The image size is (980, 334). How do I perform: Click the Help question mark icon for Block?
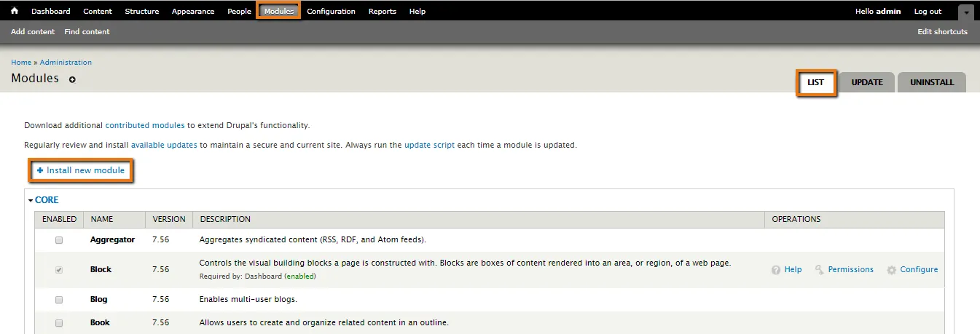tap(776, 270)
